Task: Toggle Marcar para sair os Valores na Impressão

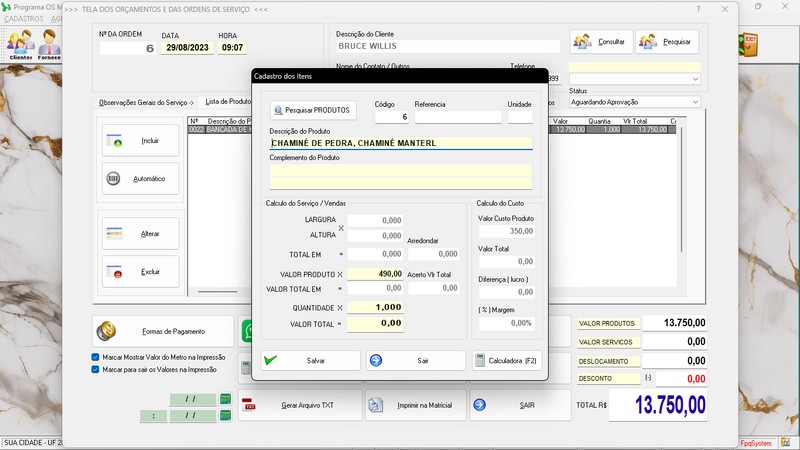Action: [95, 369]
